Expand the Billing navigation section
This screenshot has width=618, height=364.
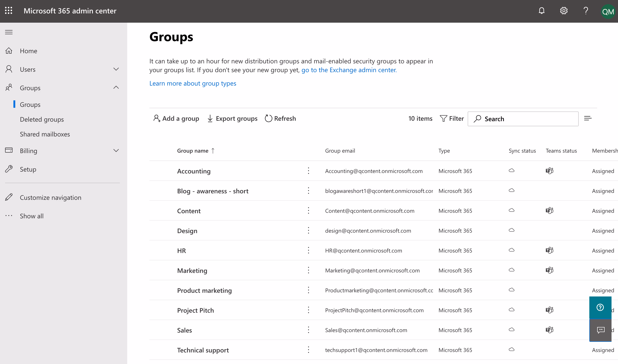point(116,151)
